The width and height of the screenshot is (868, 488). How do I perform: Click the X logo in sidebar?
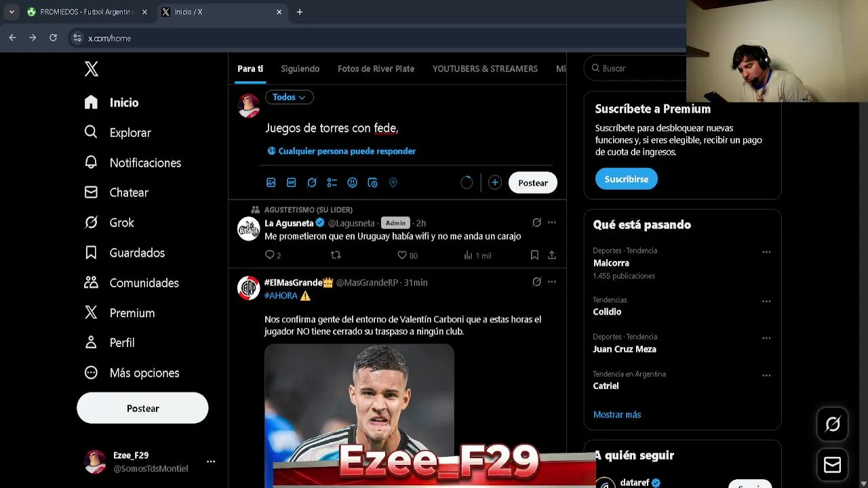click(x=92, y=68)
